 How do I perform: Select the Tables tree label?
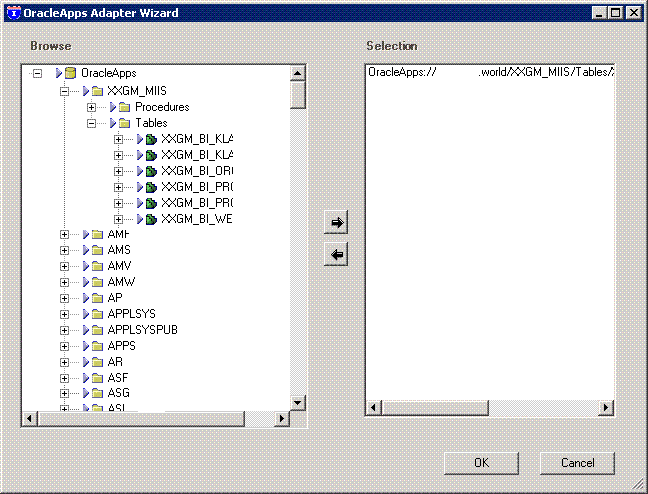point(151,123)
